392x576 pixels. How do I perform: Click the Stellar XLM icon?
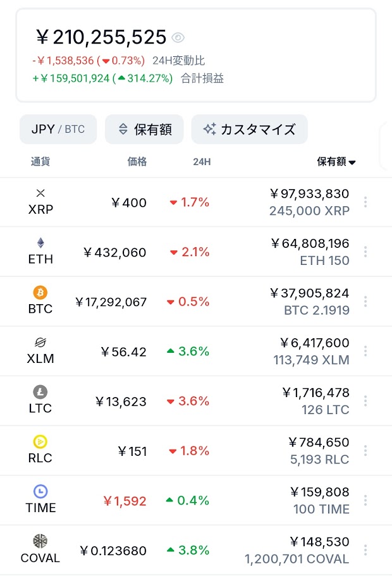coord(40,342)
